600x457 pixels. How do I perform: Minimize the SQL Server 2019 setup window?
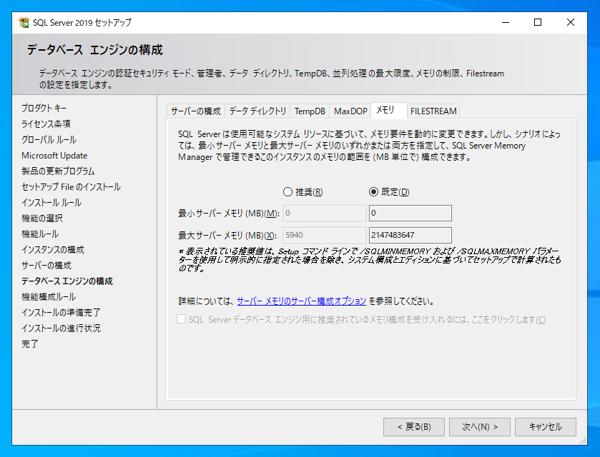(x=505, y=23)
